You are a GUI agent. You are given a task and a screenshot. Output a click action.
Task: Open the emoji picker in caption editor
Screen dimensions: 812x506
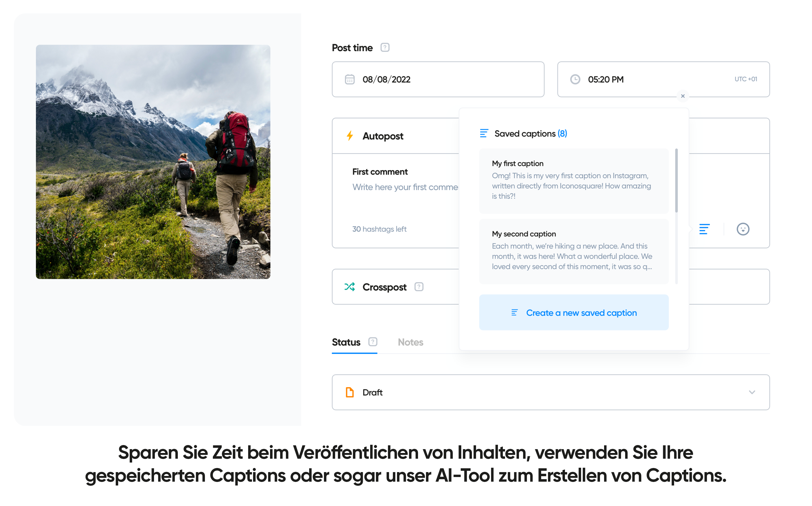(x=743, y=229)
